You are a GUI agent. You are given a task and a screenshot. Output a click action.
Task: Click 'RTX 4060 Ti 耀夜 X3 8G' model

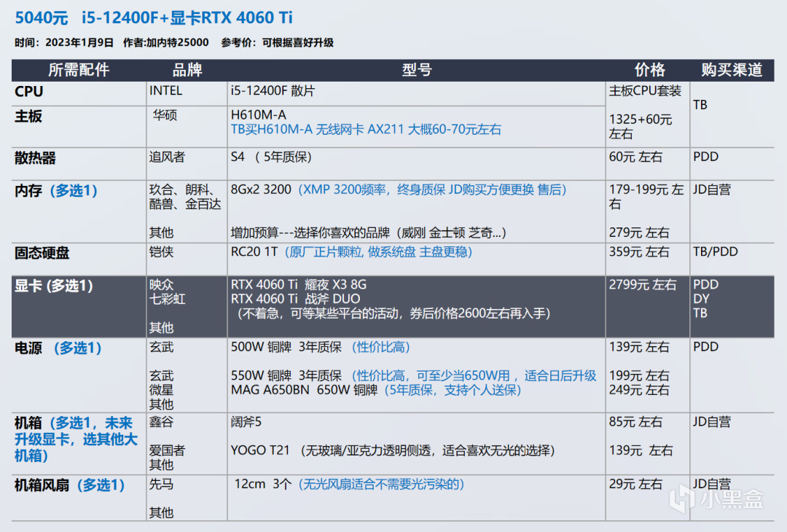point(299,284)
